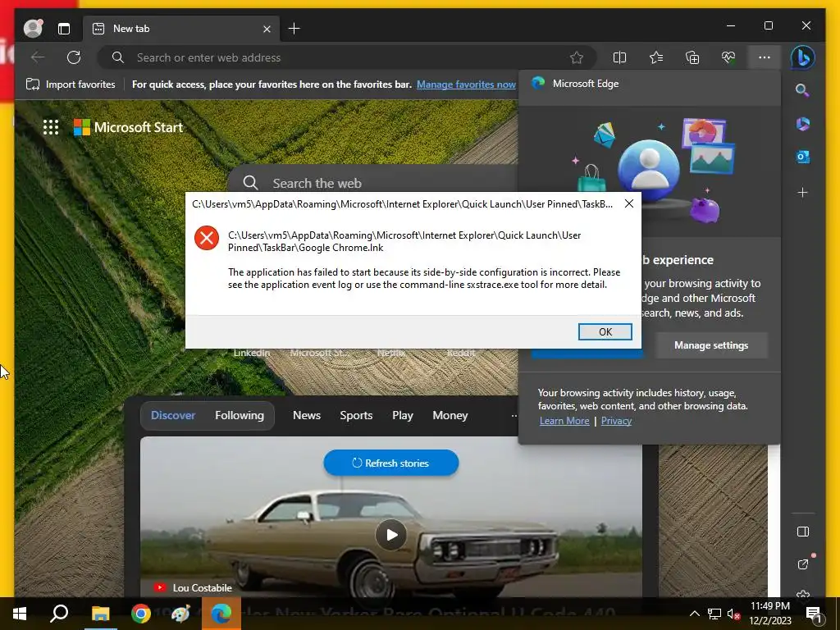Open the Paint palette taskbar icon
Image resolution: width=840 pixels, height=630 pixels.
tap(180, 614)
